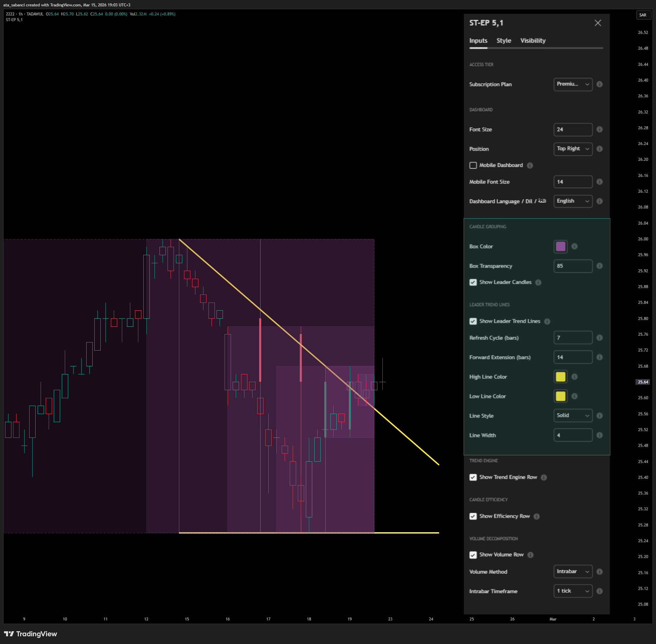Toggle the Show Trend Engine Row checkbox

[x=473, y=477]
